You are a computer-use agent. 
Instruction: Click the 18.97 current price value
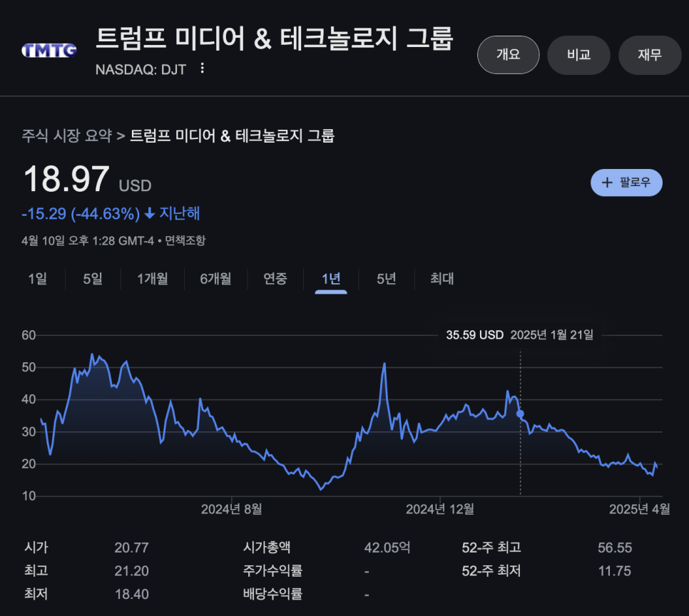(x=66, y=179)
